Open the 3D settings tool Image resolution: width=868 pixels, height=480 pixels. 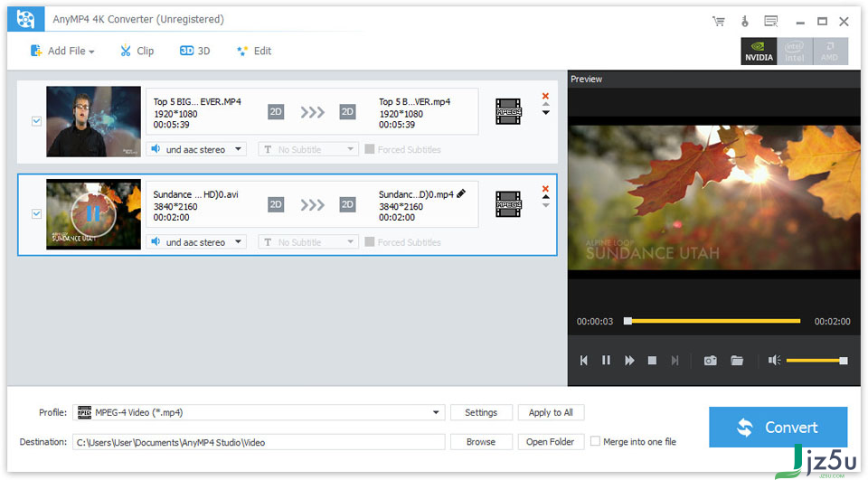[194, 51]
